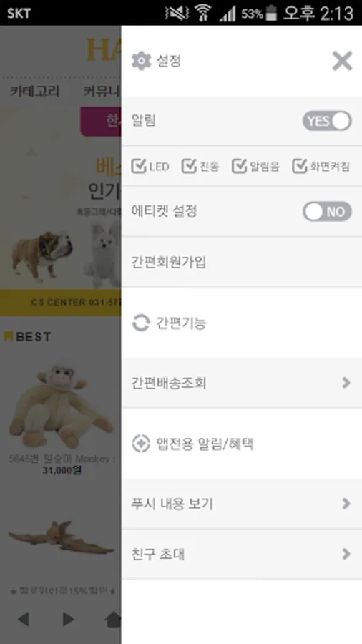The height and width of the screenshot is (644, 362).
Task: Expand the 푸시 내용 보기 chevron
Action: [346, 504]
